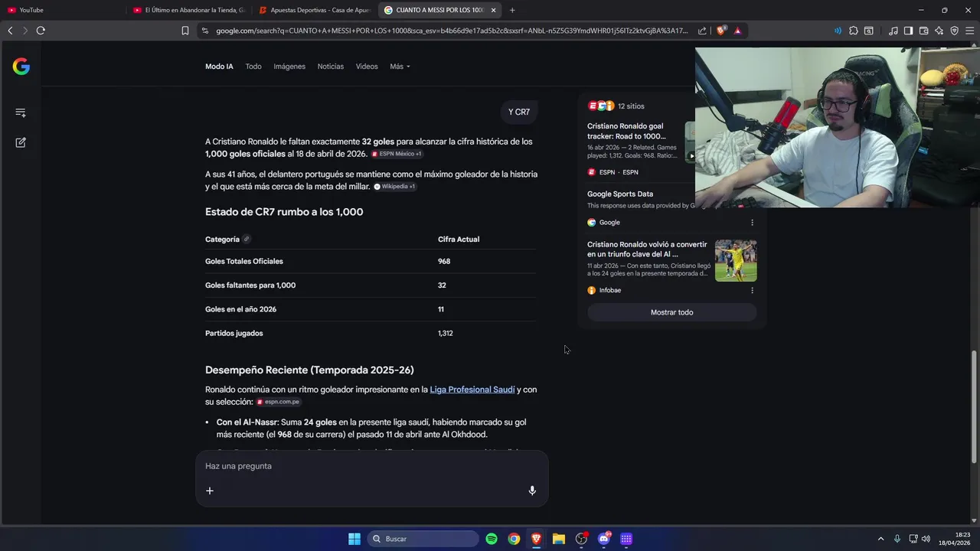
Task: Open the new tab plus button
Action: [512, 10]
